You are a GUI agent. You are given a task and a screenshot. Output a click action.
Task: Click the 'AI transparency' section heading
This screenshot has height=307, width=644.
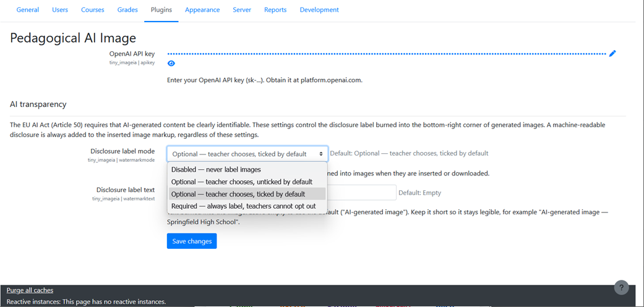(x=38, y=104)
